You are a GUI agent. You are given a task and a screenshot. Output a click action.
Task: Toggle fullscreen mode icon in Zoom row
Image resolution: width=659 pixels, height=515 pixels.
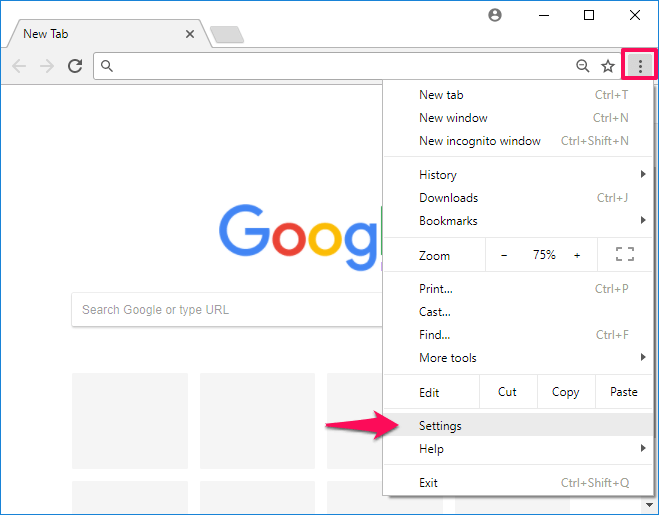coord(625,254)
